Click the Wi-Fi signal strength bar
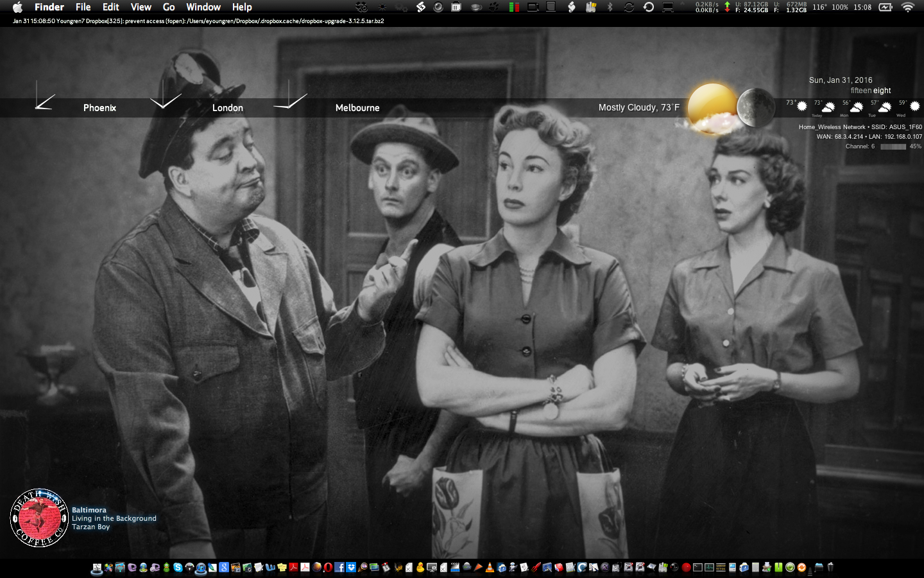Screen dimensions: 924x578 pos(893,146)
